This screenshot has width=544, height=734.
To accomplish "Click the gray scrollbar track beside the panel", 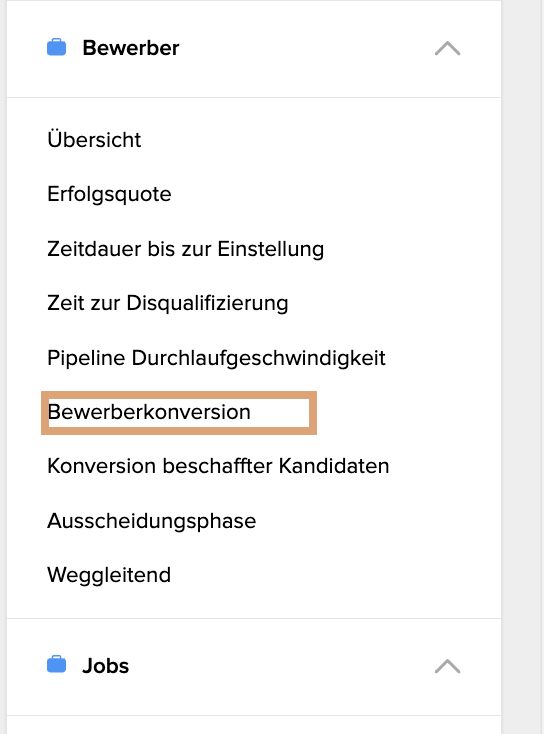I will [x=523, y=367].
